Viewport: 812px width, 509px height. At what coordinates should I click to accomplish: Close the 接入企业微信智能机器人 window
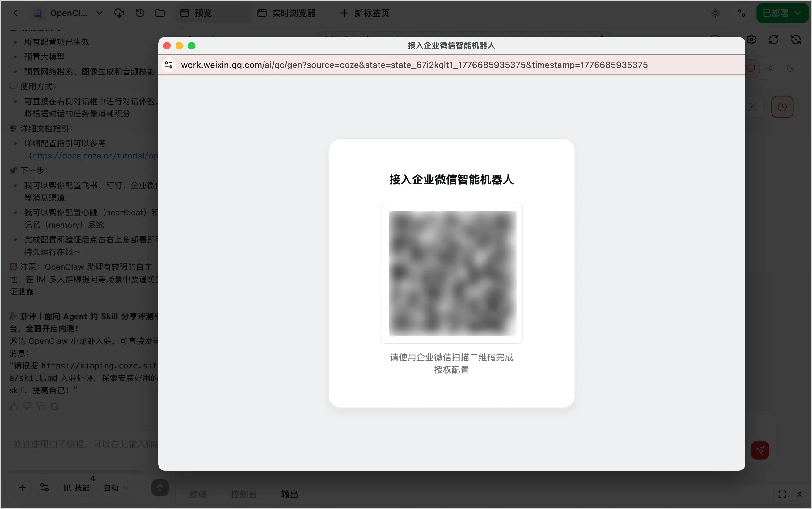click(x=167, y=46)
